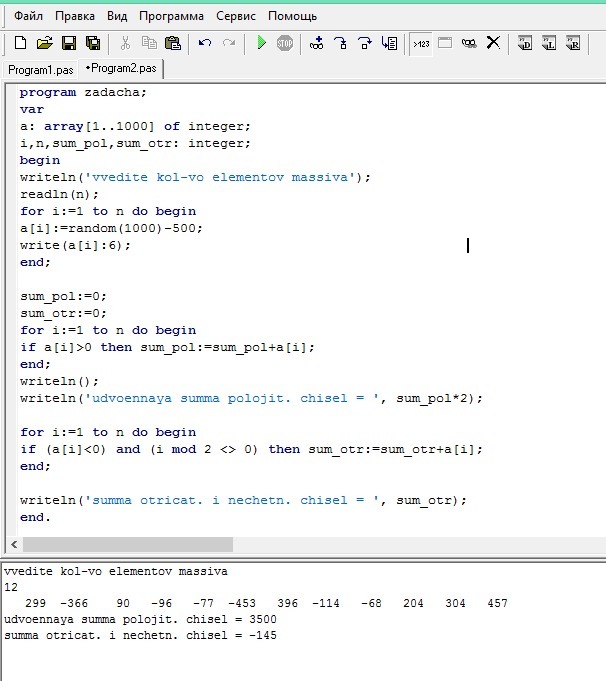Click the 'a: array[1..1000] of integer;' line
The height and width of the screenshot is (681, 606).
tap(135, 126)
